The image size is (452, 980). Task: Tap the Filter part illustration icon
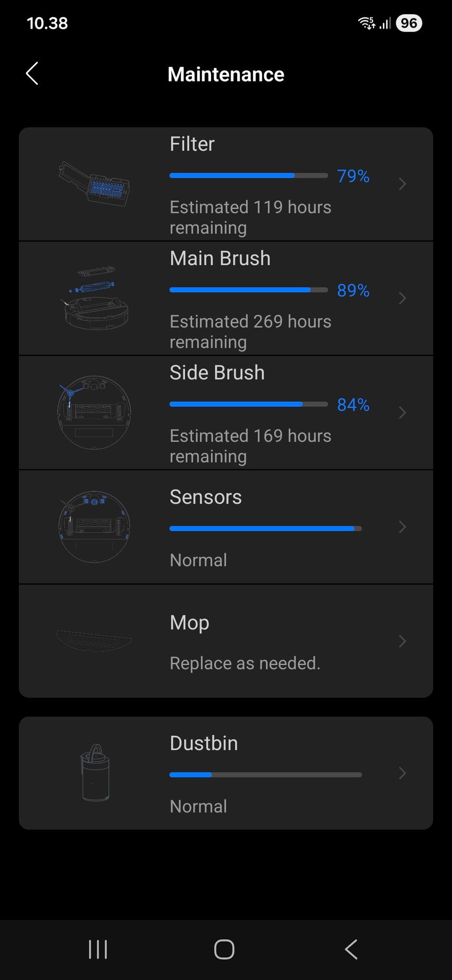pos(94,184)
